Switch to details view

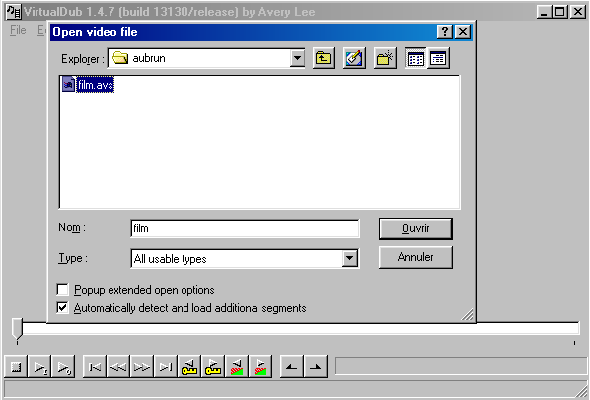point(438,58)
